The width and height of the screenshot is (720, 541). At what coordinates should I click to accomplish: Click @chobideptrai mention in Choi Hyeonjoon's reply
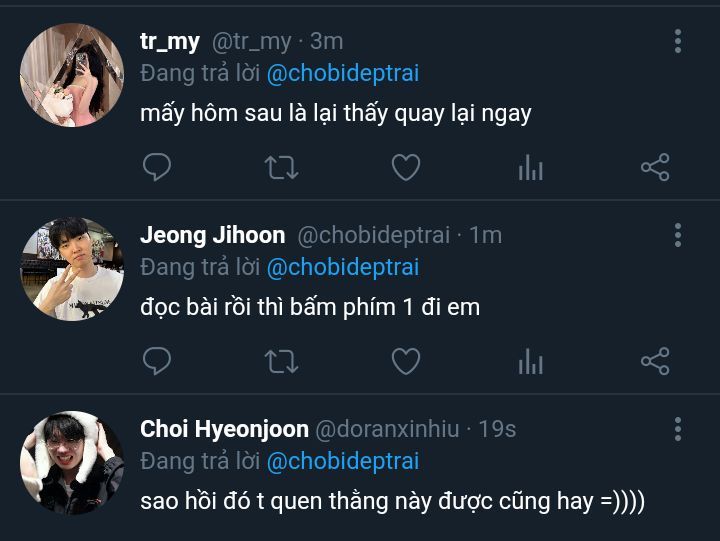pos(343,461)
